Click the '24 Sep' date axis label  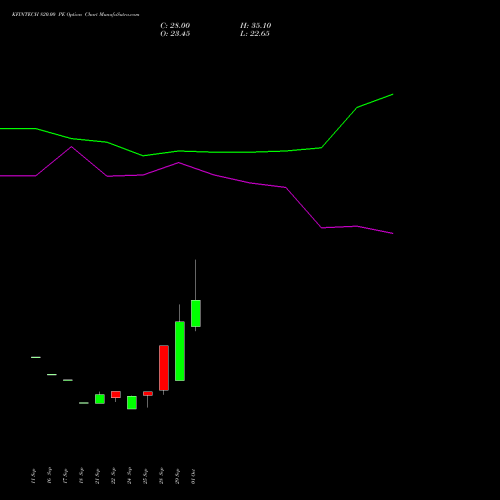point(129,476)
